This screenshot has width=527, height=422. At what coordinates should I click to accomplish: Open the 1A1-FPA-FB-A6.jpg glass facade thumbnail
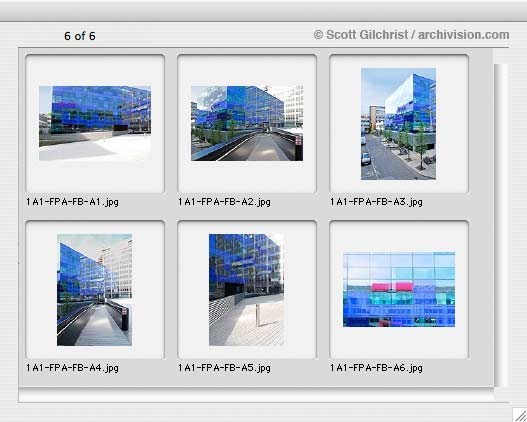399,289
